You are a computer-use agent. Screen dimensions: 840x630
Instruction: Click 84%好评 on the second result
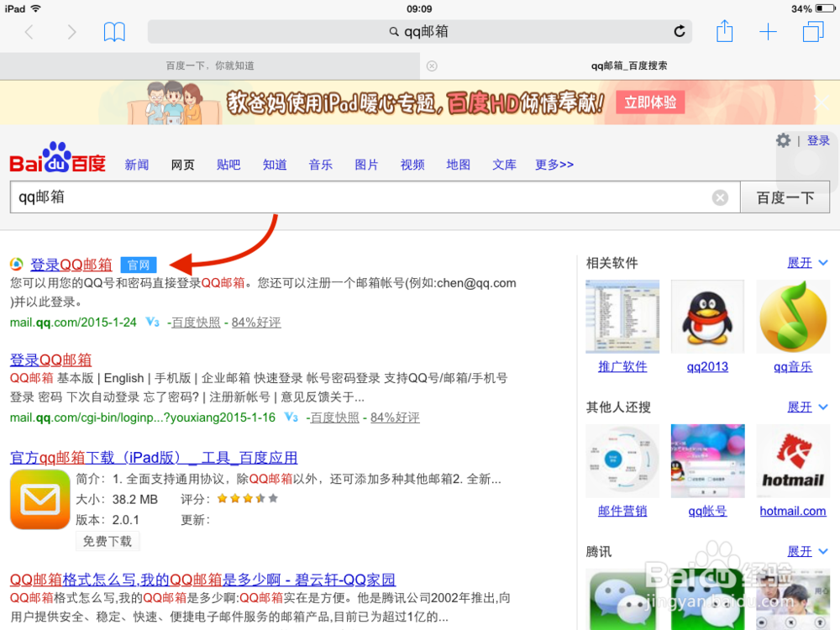click(x=395, y=417)
